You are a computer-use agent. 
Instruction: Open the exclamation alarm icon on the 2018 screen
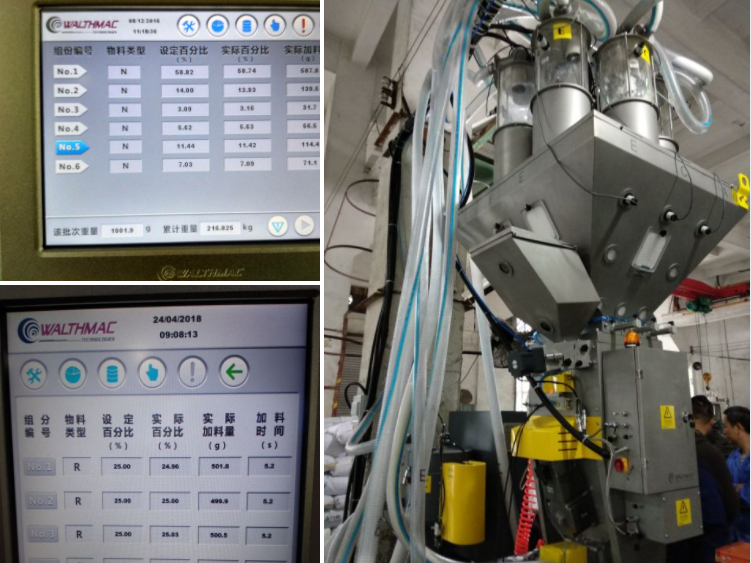[193, 371]
